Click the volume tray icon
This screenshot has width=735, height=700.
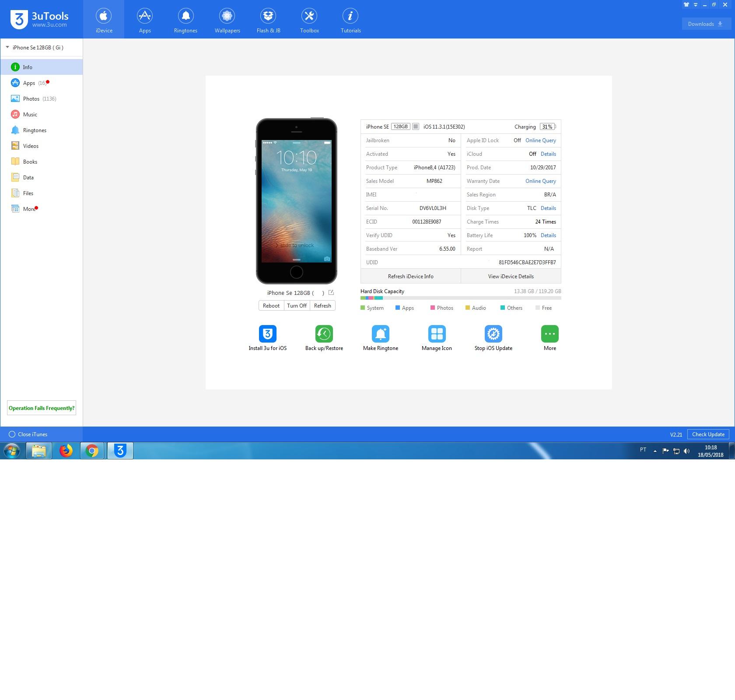pyautogui.click(x=686, y=451)
